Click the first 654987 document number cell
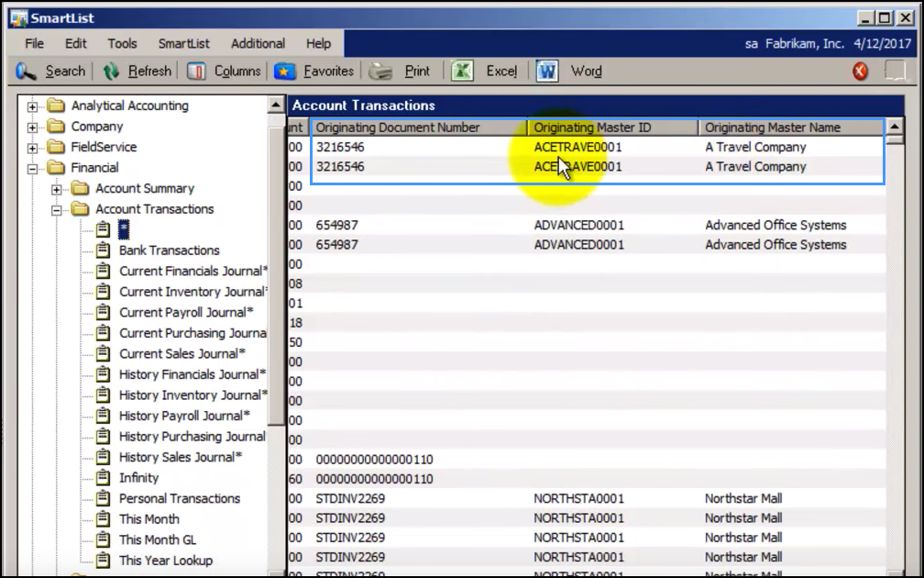The image size is (924, 578). (337, 225)
